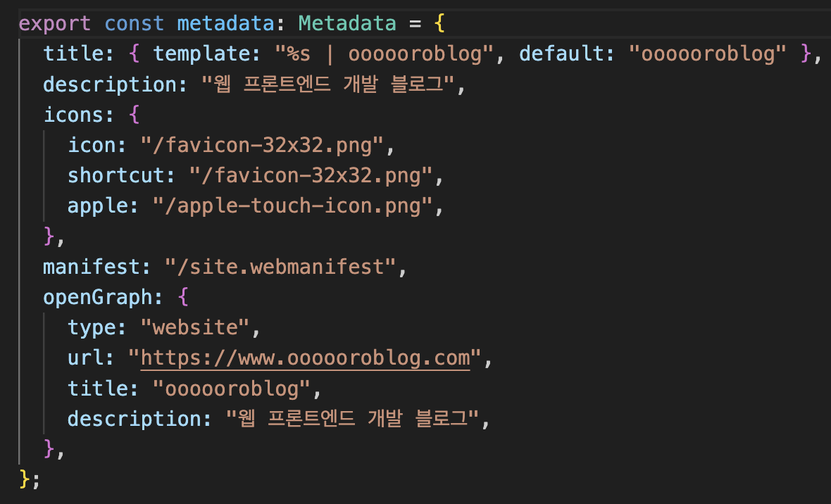
Task: Click the shortcut property key
Action: [x=116, y=175]
